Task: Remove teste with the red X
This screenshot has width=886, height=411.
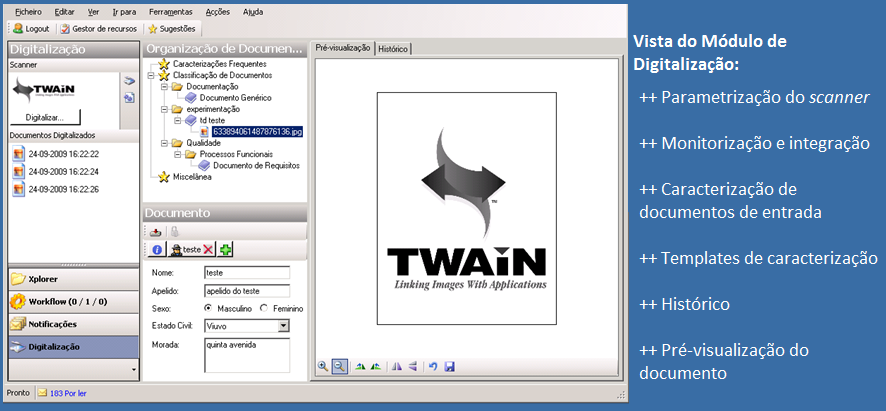Action: coord(208,249)
